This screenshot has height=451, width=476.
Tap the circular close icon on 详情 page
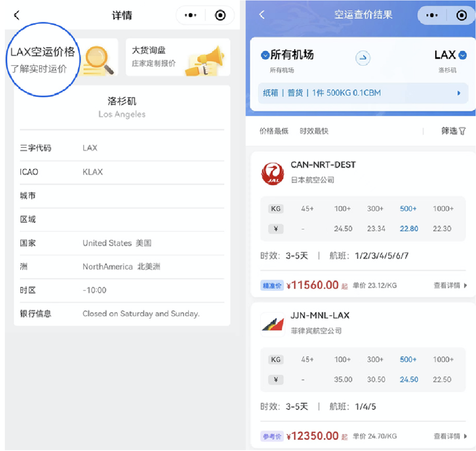[x=220, y=15]
